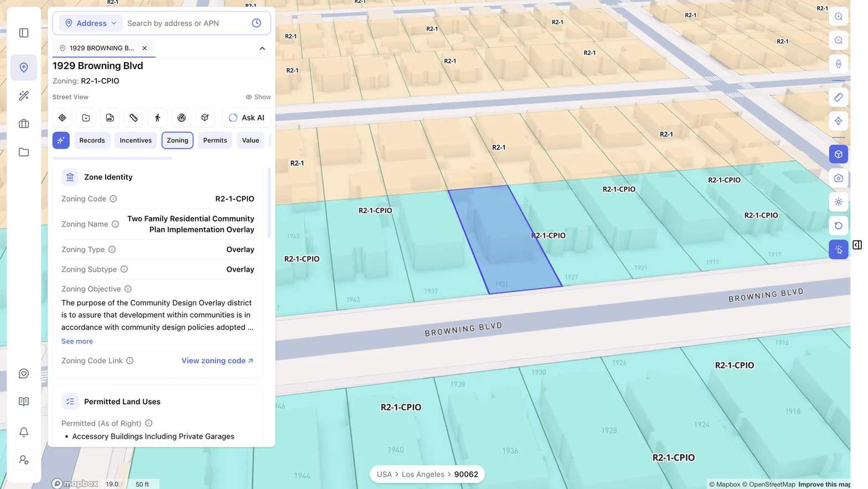
Task: Zoom out on the map
Action: (839, 40)
